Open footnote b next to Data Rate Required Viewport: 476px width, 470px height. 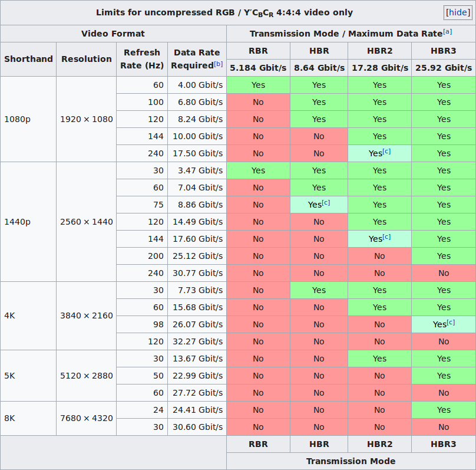click(219, 64)
